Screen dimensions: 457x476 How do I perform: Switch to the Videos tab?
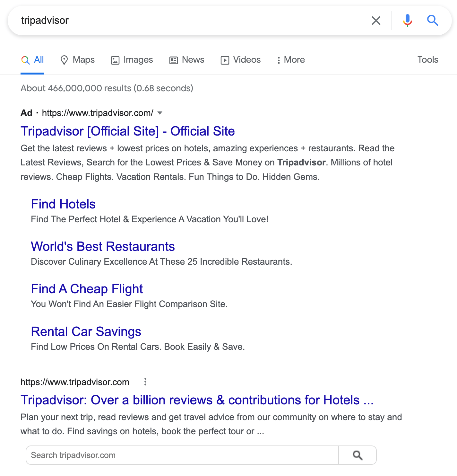[241, 60]
